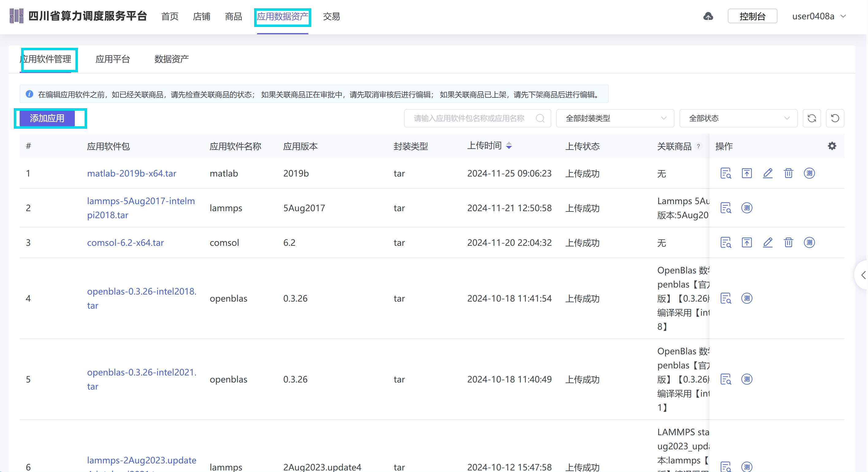Image resolution: width=868 pixels, height=472 pixels.
Task: View details icon for matlab-2019b-x64.tar row
Action: (725, 173)
